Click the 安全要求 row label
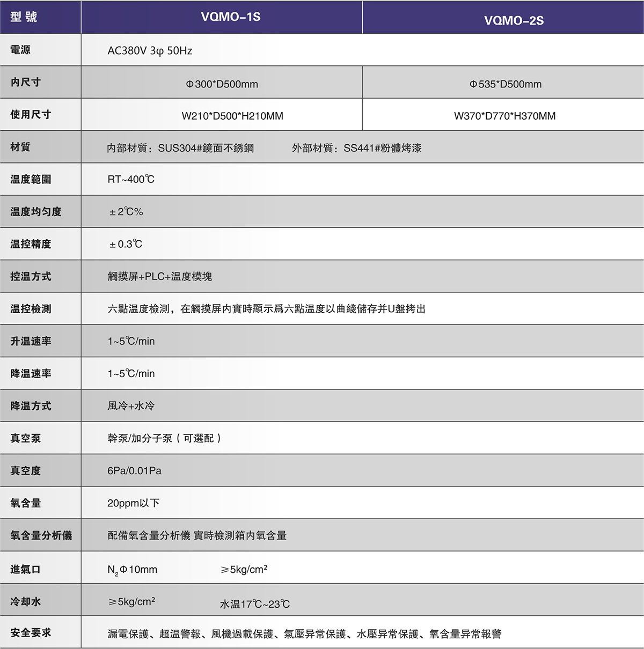 31,633
